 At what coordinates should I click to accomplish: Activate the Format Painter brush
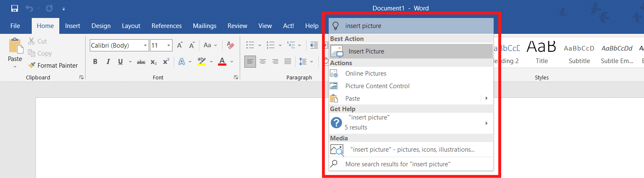pyautogui.click(x=53, y=66)
